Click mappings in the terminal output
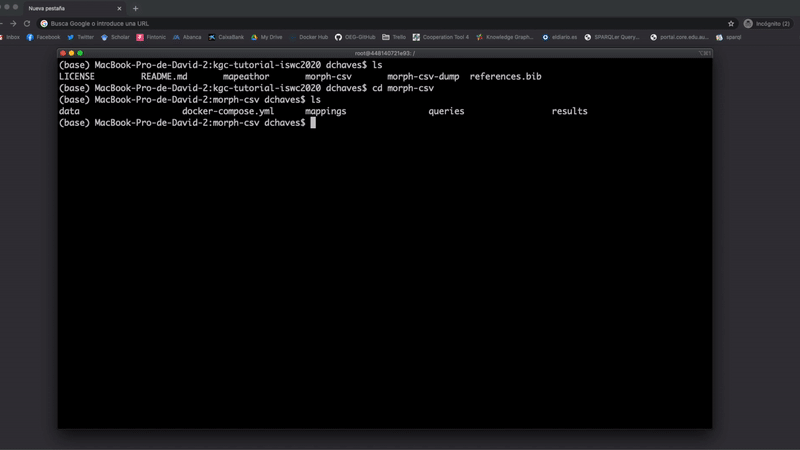The height and width of the screenshot is (450, 800). 326,111
